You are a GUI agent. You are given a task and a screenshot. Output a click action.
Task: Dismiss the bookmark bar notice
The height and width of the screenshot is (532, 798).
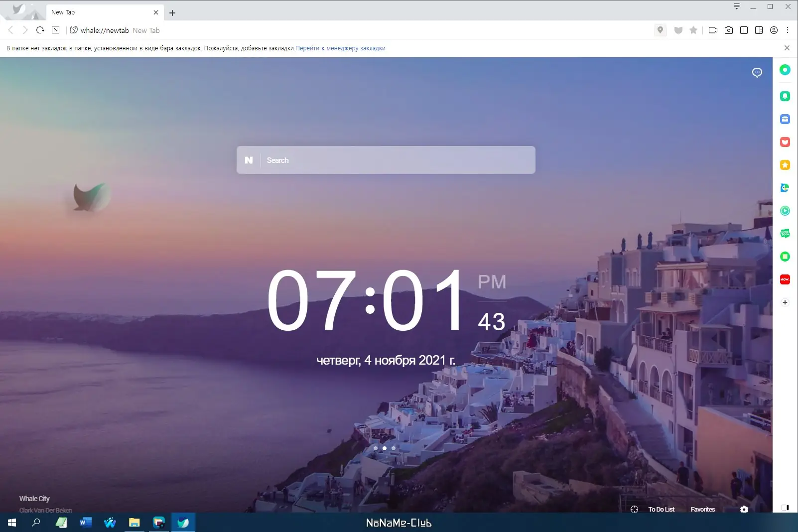coord(787,48)
